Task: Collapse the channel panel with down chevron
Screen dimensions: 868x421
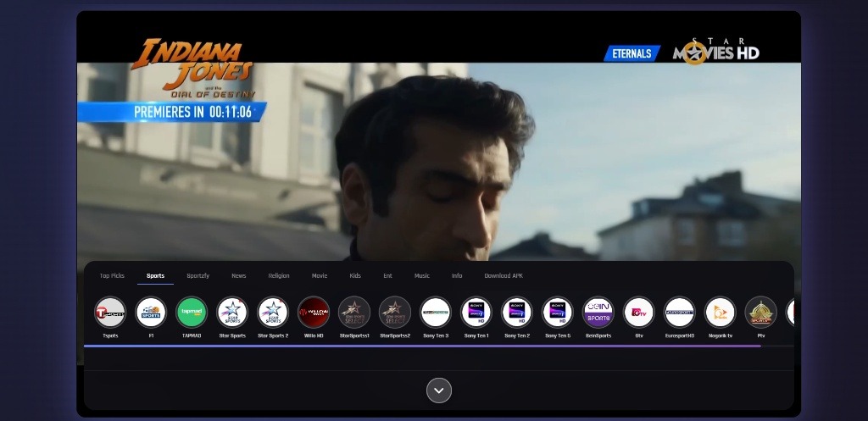Action: 439,391
